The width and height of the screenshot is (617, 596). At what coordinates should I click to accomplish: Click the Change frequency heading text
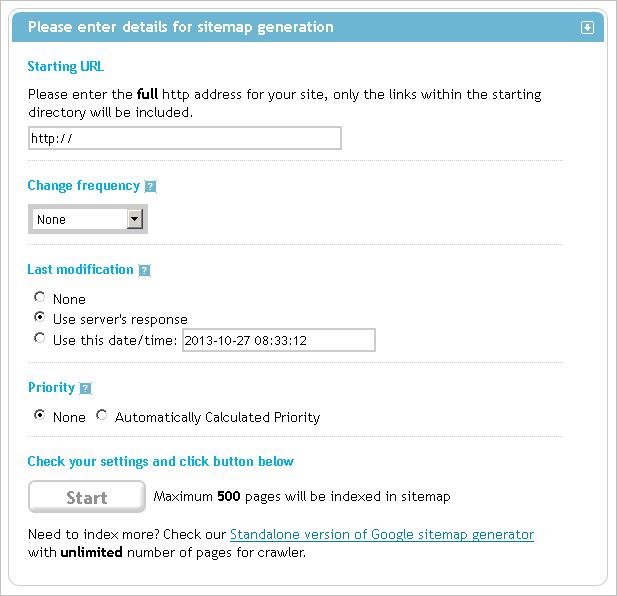(x=83, y=186)
